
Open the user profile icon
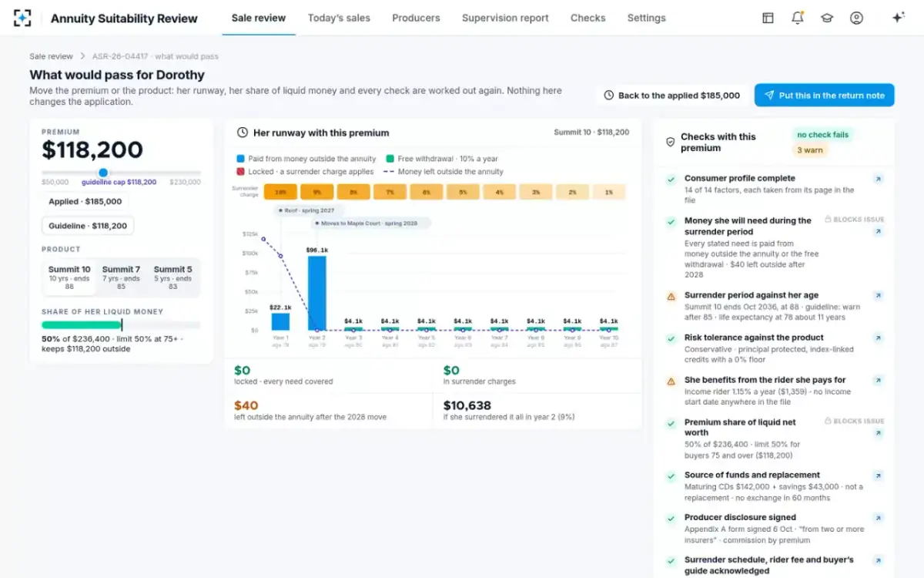coord(856,18)
